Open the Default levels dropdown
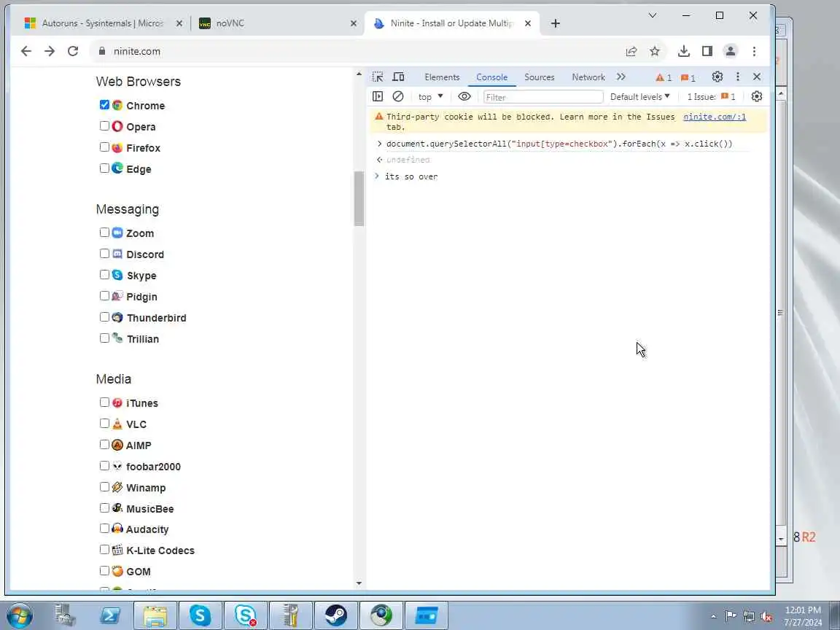Viewport: 840px width, 630px height. click(639, 96)
